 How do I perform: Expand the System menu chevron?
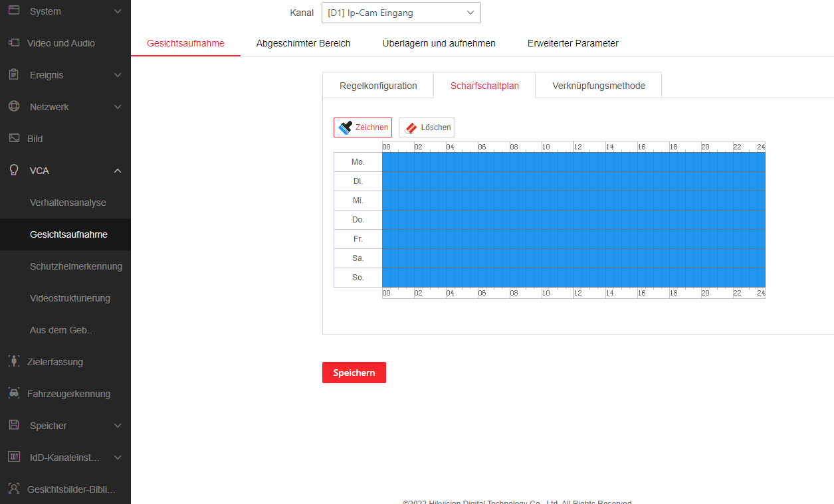pos(118,11)
